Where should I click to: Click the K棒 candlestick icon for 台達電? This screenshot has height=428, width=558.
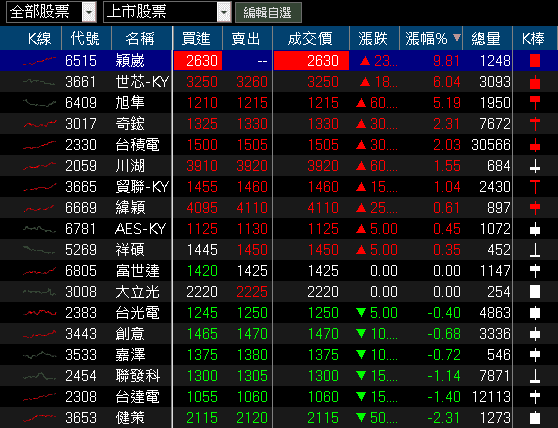click(535, 397)
